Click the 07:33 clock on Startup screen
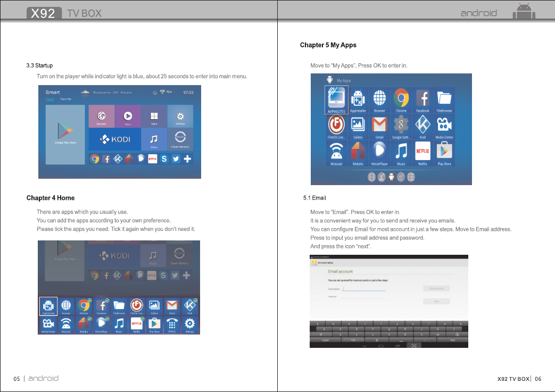The width and height of the screenshot is (555, 392). [x=188, y=93]
